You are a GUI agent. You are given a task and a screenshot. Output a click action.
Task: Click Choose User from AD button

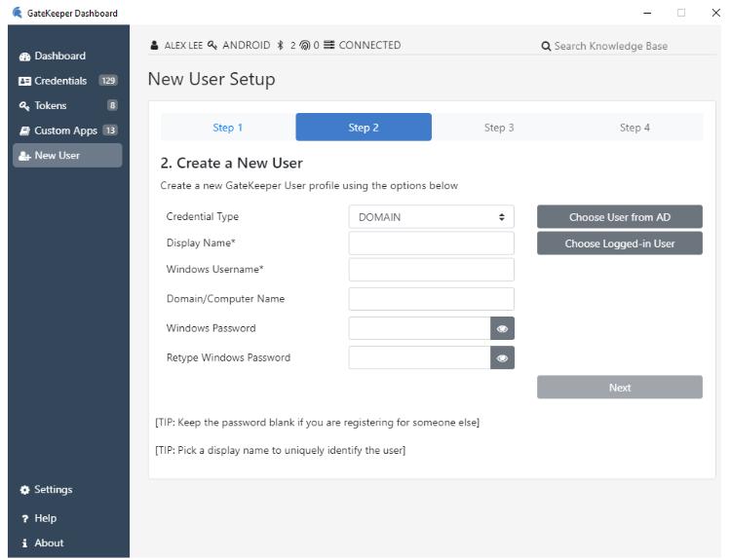pyautogui.click(x=619, y=217)
